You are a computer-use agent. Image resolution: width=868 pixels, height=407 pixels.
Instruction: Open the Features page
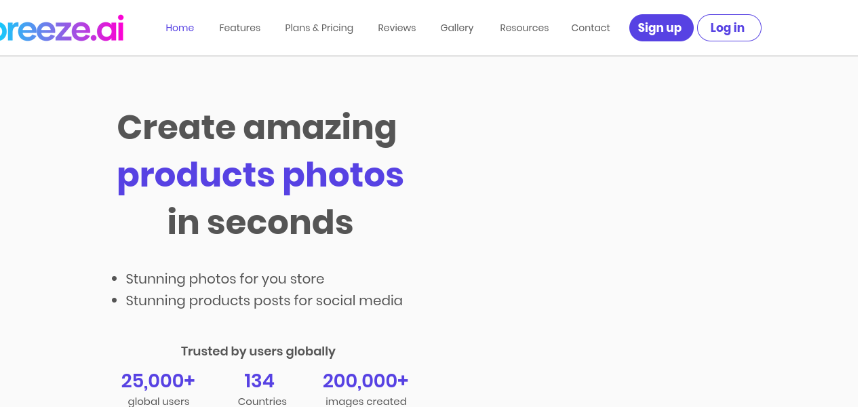(239, 28)
